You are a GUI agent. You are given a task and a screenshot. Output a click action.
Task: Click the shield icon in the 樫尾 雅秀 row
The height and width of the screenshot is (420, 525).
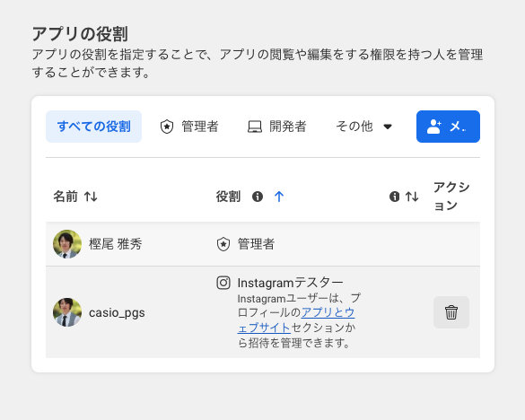coord(223,244)
